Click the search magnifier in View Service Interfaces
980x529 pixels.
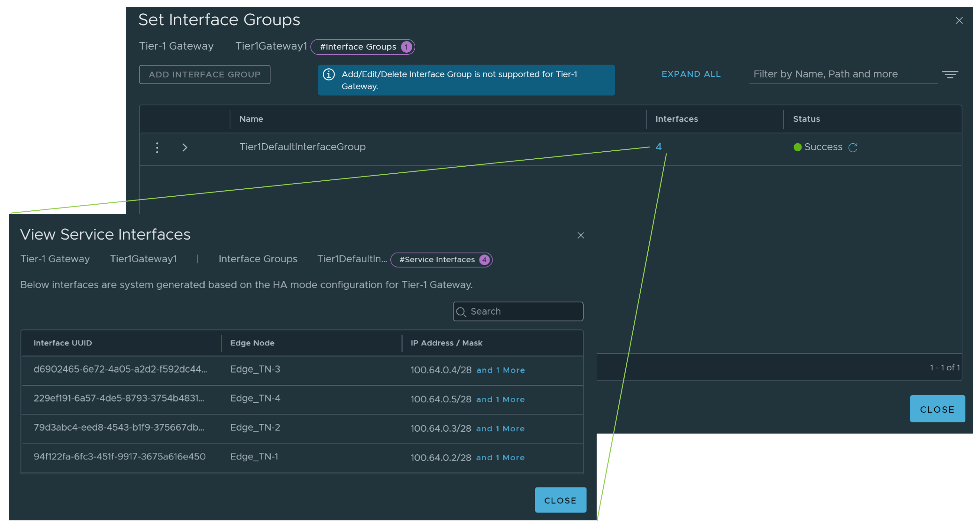pyautogui.click(x=462, y=311)
